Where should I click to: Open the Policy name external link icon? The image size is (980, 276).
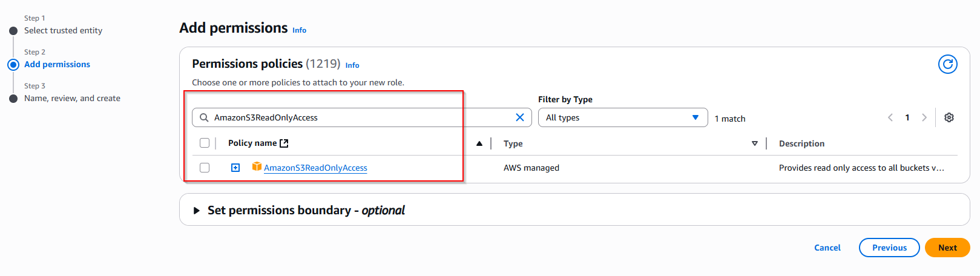tap(284, 143)
